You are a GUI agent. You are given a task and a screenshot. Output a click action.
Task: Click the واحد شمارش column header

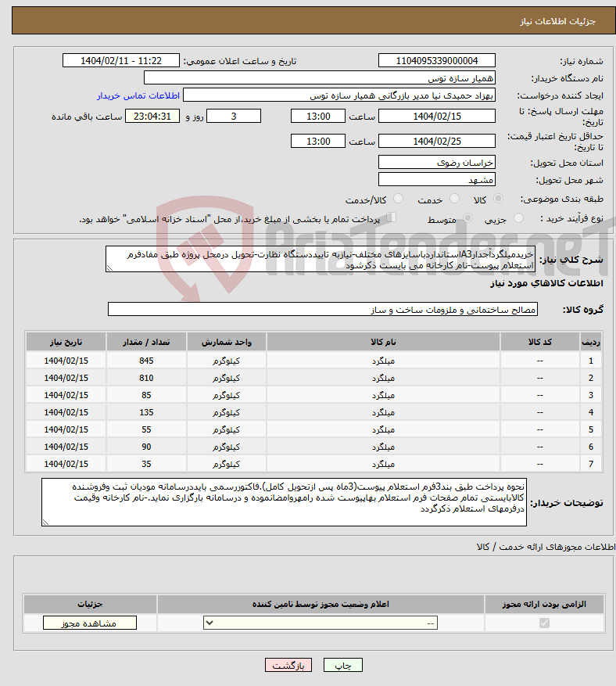click(x=227, y=342)
